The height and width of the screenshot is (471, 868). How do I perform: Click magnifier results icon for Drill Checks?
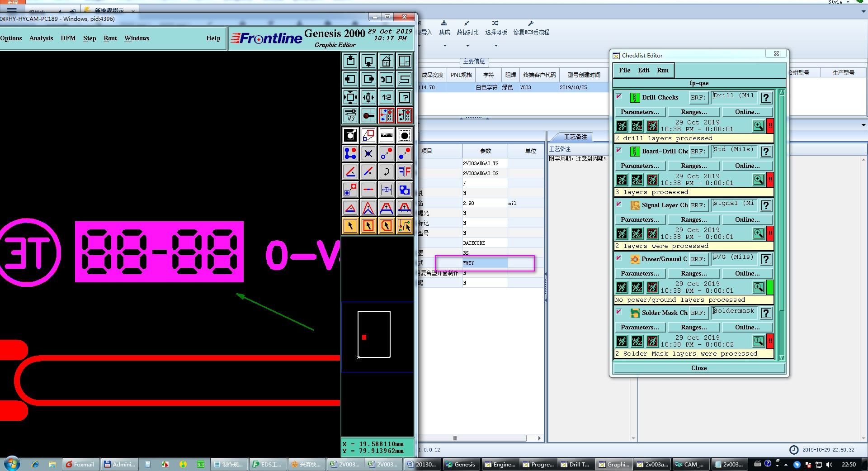pos(758,126)
